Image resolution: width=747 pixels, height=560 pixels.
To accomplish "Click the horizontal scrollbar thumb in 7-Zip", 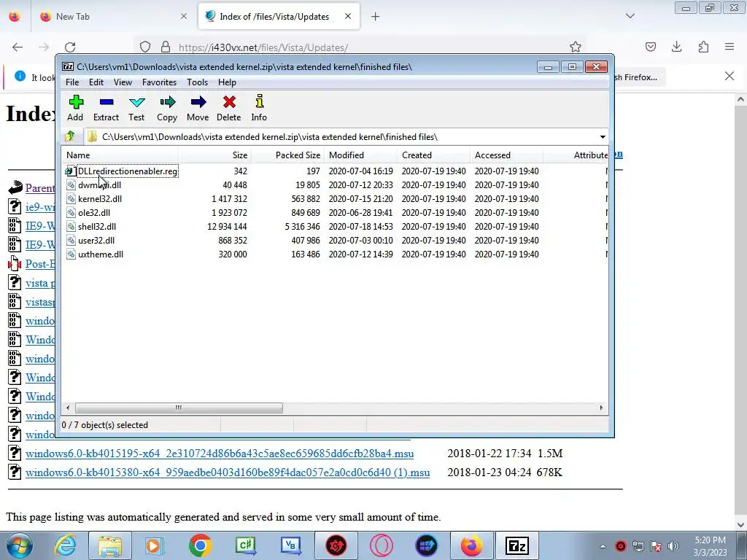I will coord(179,408).
